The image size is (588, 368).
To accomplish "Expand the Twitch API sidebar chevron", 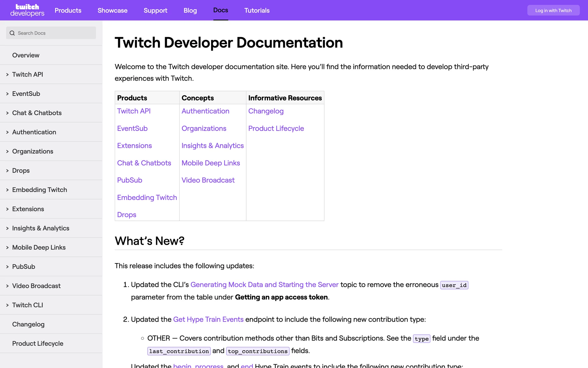I will [7, 75].
